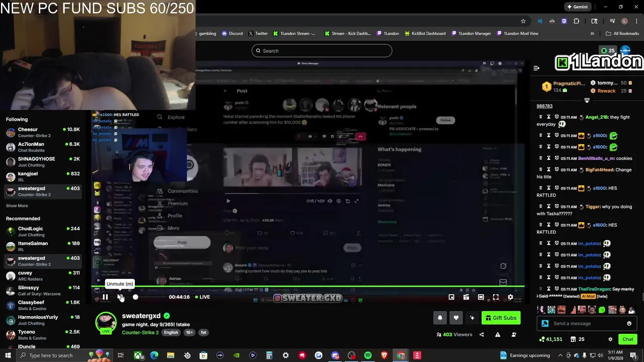This screenshot has width=644, height=362.
Task: Expand hidden bookmarks overflow chevron
Action: (592, 34)
